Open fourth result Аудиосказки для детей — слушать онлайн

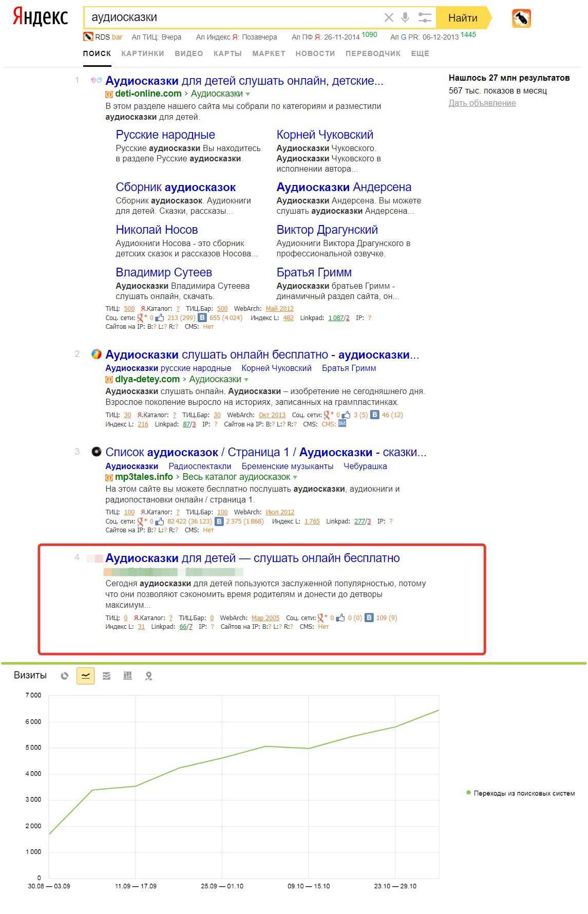253,558
